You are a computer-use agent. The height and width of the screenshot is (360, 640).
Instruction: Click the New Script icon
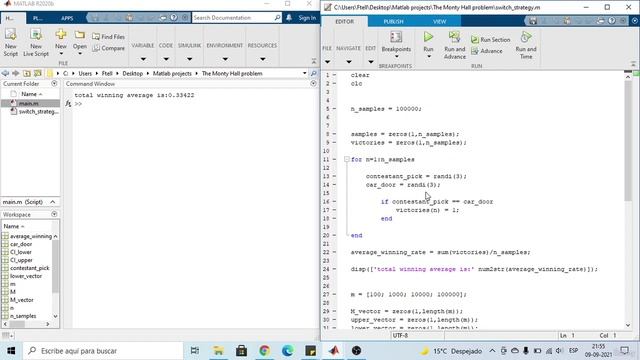coord(11,35)
